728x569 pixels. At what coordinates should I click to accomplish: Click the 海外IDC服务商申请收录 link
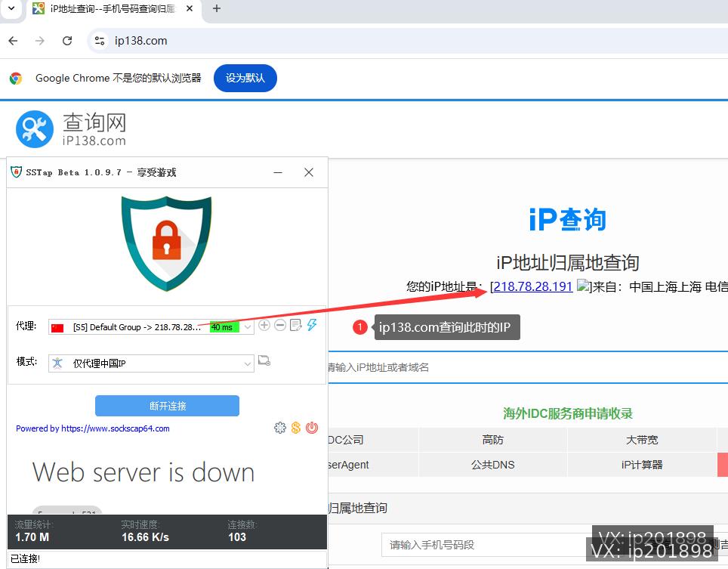(x=567, y=413)
